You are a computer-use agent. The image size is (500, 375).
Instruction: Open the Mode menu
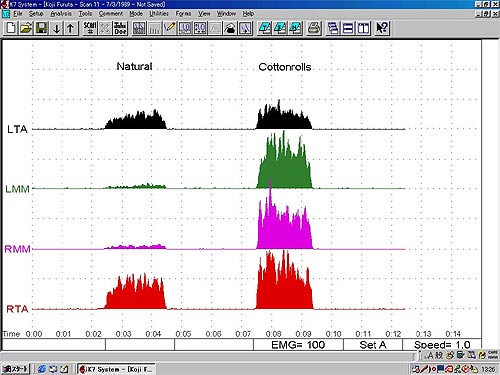pos(136,14)
